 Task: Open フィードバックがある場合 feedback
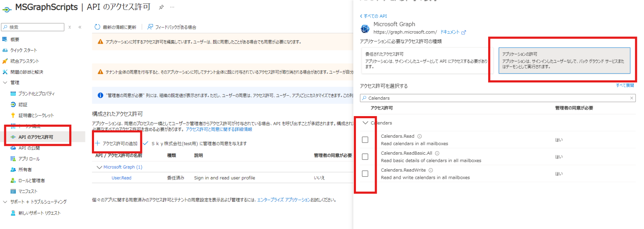(x=172, y=27)
